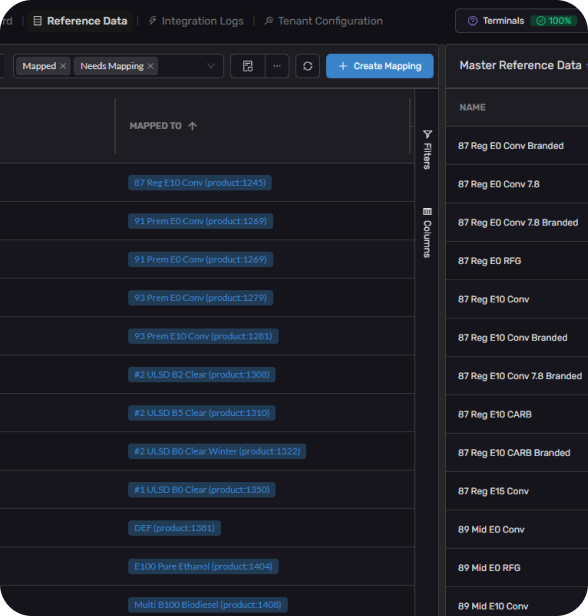Viewport: 588px width, 616px height.
Task: Open the Tenant Configuration tab
Action: (323, 21)
